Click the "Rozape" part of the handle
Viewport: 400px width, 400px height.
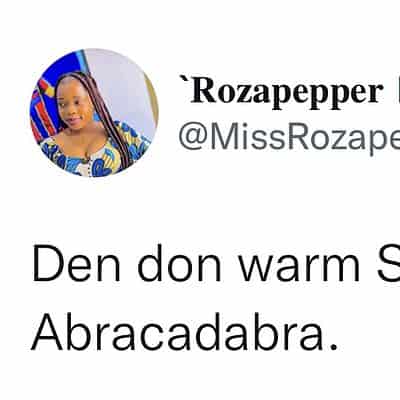coord(346,139)
